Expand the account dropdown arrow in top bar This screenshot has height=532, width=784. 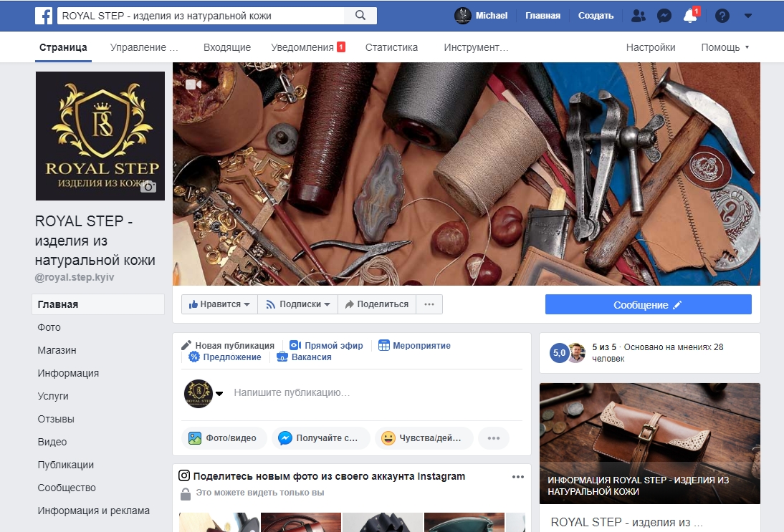748,16
